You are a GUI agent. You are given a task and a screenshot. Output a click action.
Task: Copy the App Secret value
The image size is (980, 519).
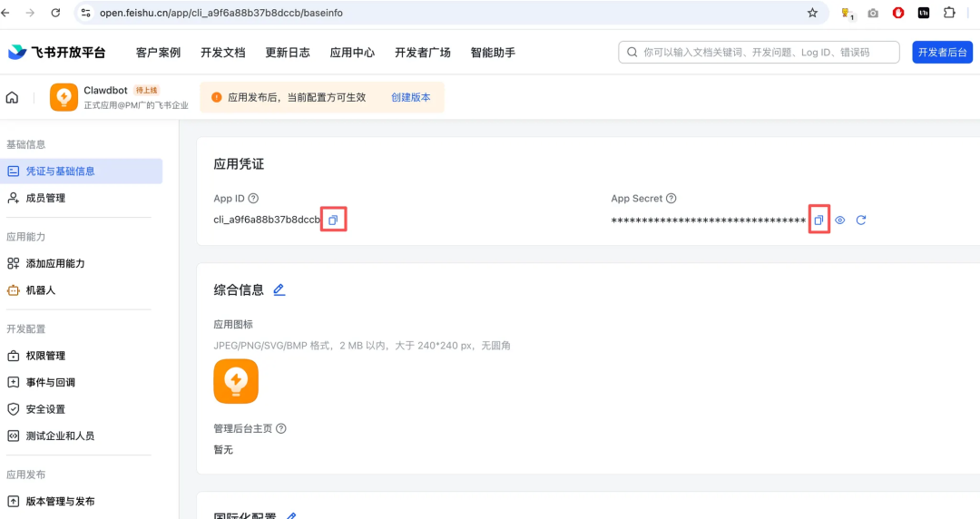[818, 220]
